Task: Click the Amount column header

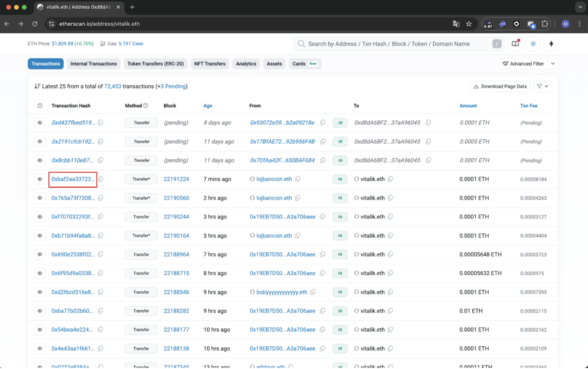Action: click(x=468, y=106)
